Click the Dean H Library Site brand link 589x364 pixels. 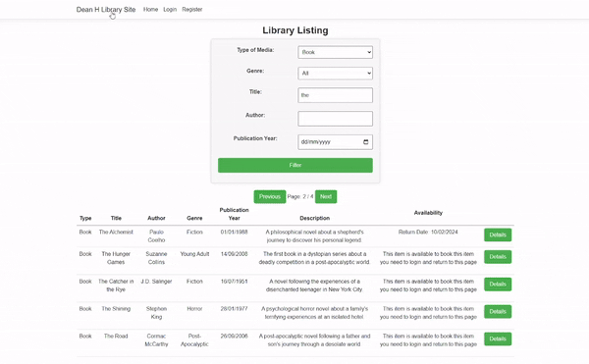[106, 10]
